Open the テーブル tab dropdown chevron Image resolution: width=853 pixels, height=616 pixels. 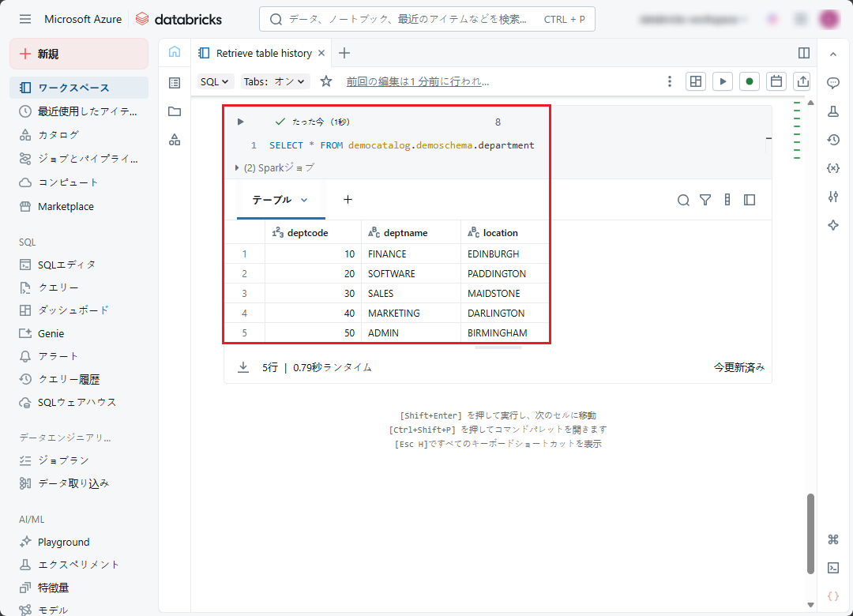304,200
